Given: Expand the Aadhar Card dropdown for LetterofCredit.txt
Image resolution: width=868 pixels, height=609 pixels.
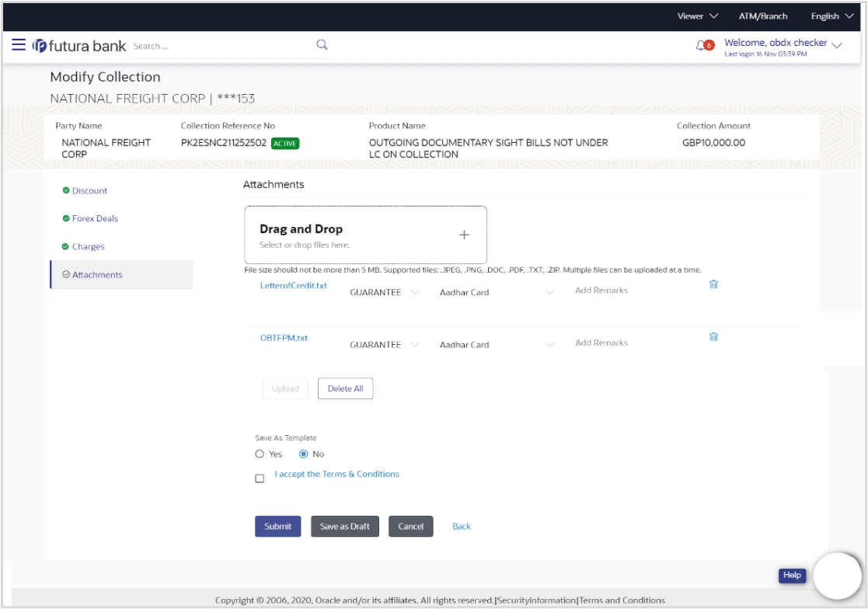Looking at the screenshot, I should click(x=549, y=293).
